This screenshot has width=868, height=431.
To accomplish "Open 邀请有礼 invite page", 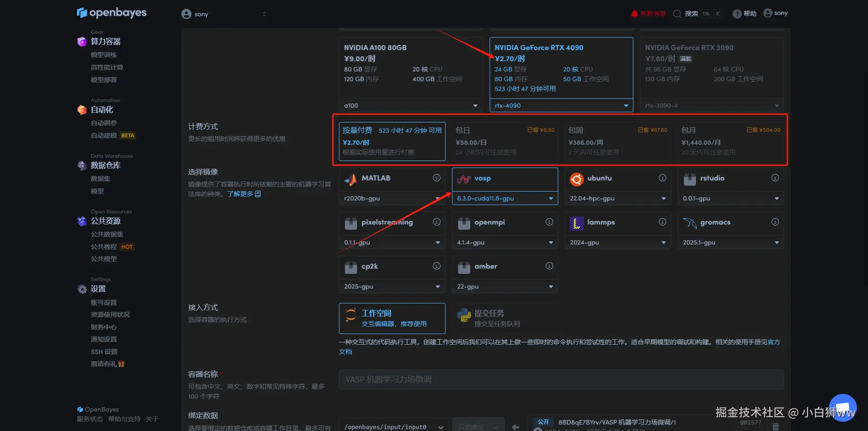I will coord(108,364).
